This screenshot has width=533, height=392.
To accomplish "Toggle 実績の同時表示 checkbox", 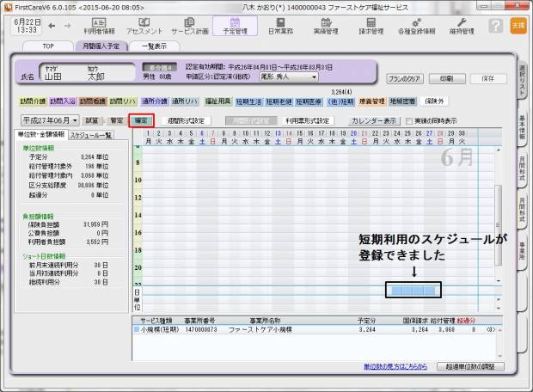I will click(407, 121).
